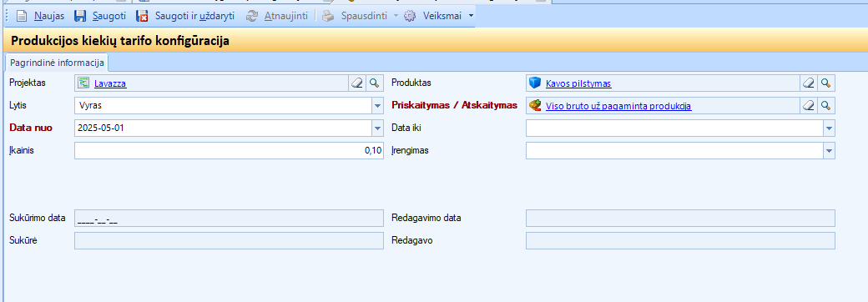Image resolution: width=868 pixels, height=302 pixels.
Task: Expand the Spausdinti dropdown arrow
Action: (x=396, y=16)
